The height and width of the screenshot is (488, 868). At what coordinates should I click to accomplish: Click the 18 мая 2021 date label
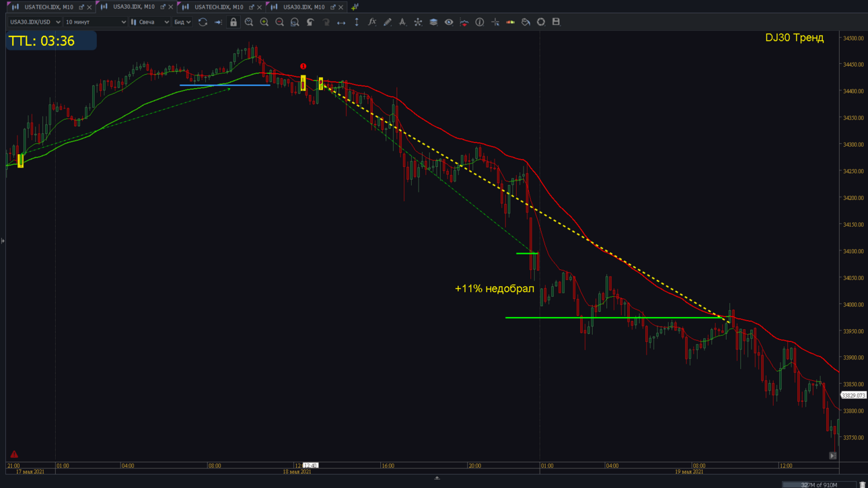[297, 472]
